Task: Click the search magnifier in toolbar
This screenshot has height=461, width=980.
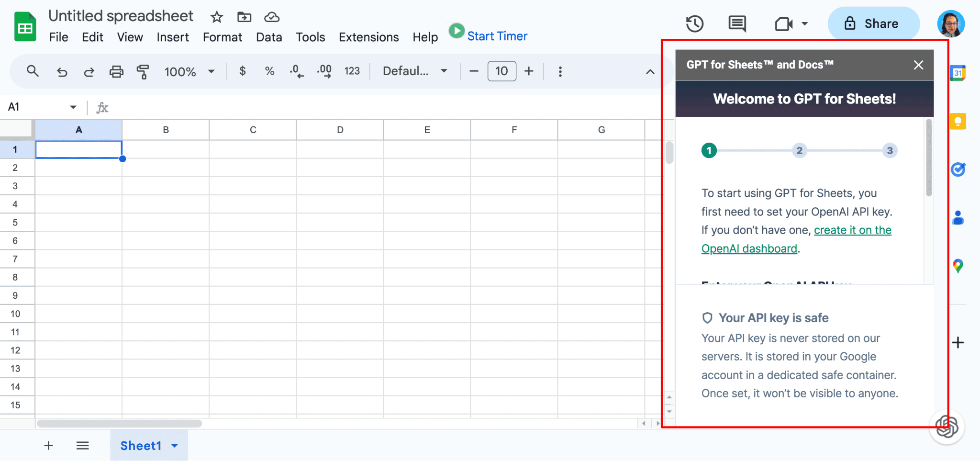Action: [x=33, y=71]
